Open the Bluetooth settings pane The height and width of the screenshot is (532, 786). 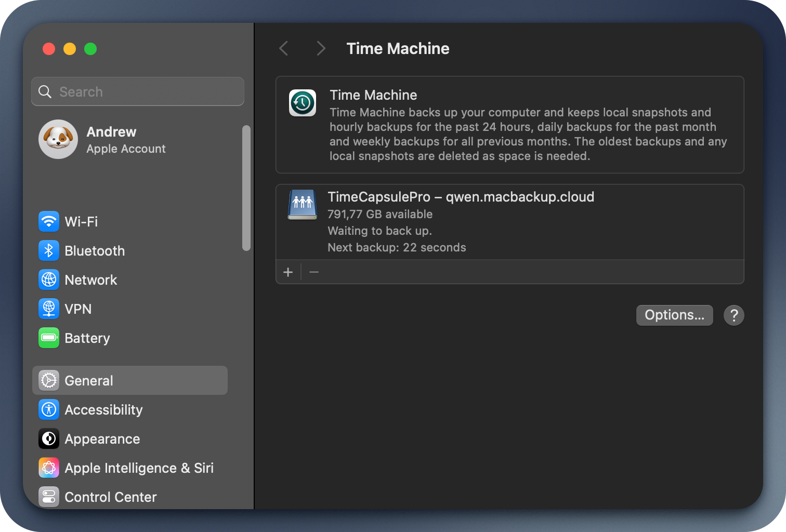[130, 251]
